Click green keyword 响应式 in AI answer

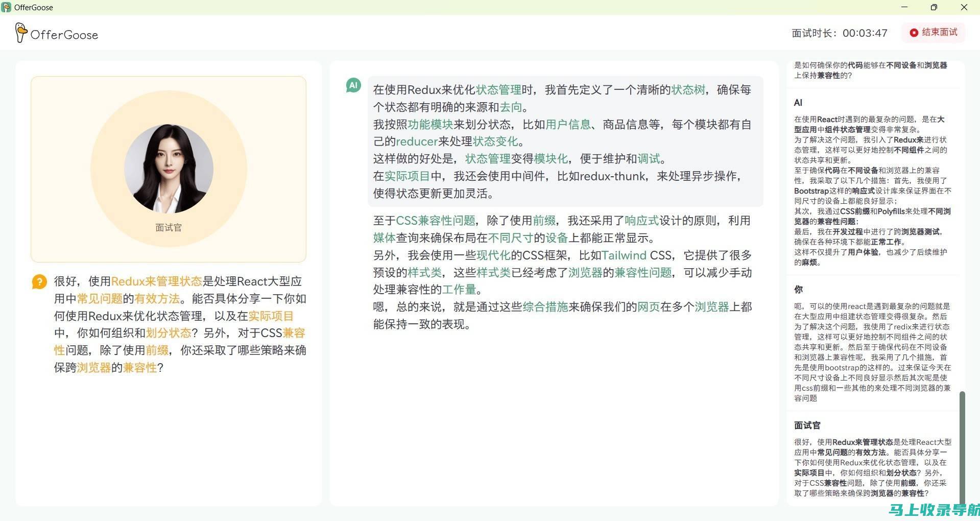pyautogui.click(x=642, y=221)
